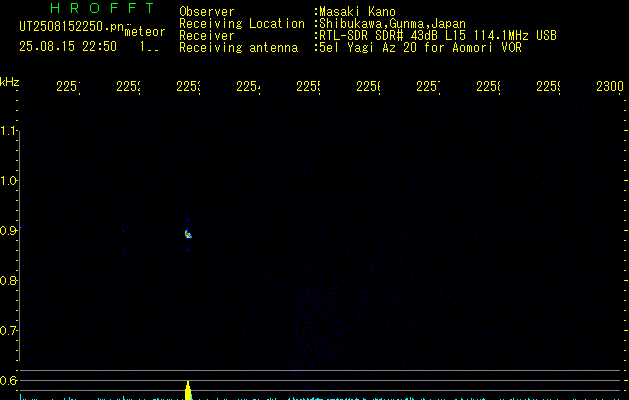
Task: Click the kHz axis unit label
Action: click(10, 82)
